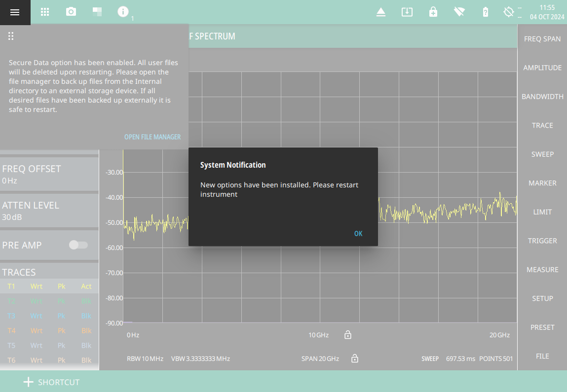Open the MARKER menu

[542, 183]
